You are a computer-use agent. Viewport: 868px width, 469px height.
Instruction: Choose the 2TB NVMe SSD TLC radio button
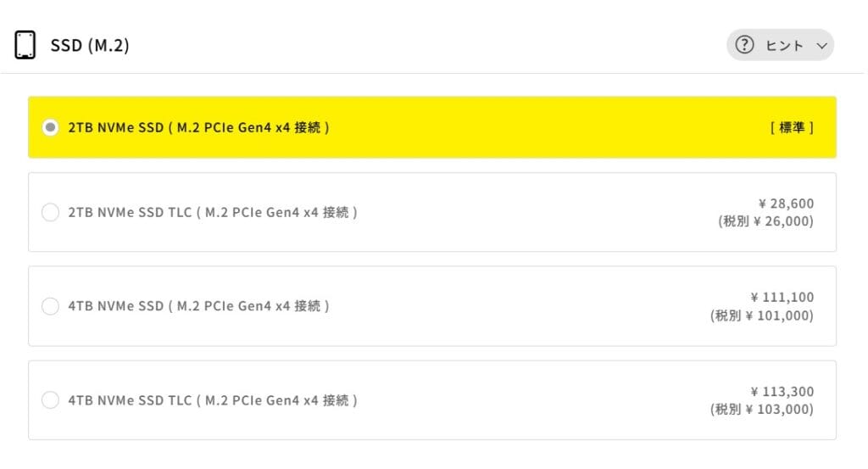[x=50, y=212]
